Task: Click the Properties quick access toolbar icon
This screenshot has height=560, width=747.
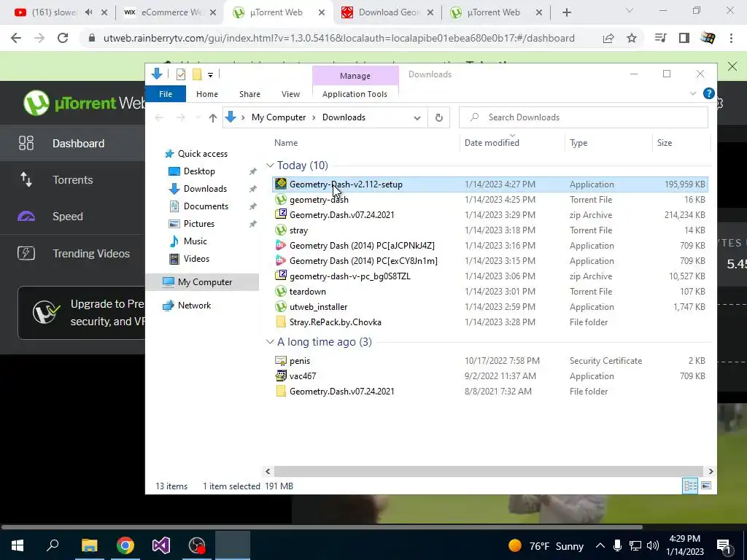Action: click(x=181, y=74)
